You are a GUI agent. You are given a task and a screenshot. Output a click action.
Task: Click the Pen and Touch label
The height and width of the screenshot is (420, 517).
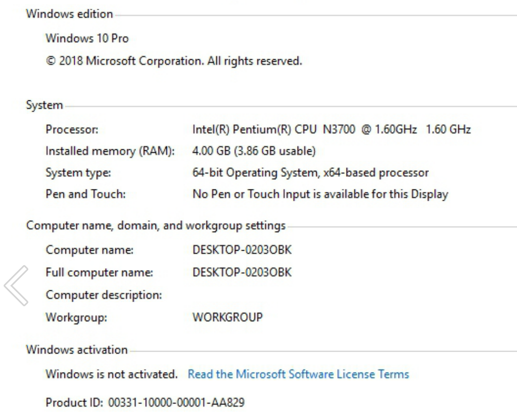pyautogui.click(x=85, y=194)
